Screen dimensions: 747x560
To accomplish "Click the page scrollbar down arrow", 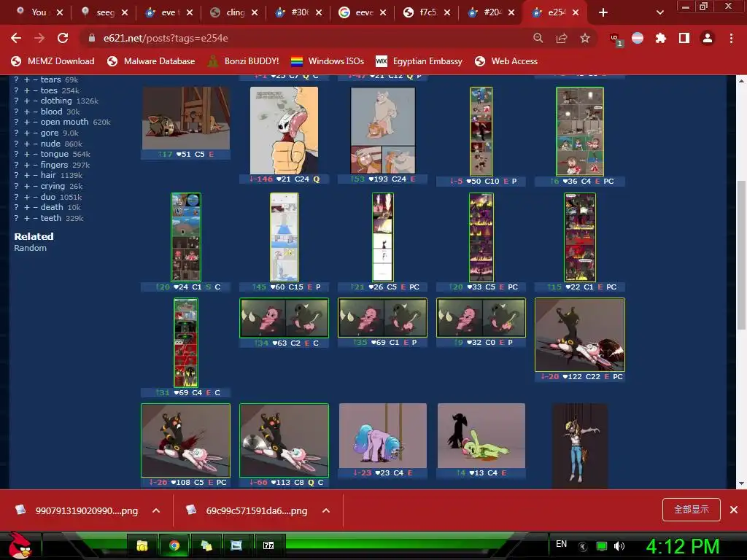I will [741, 483].
